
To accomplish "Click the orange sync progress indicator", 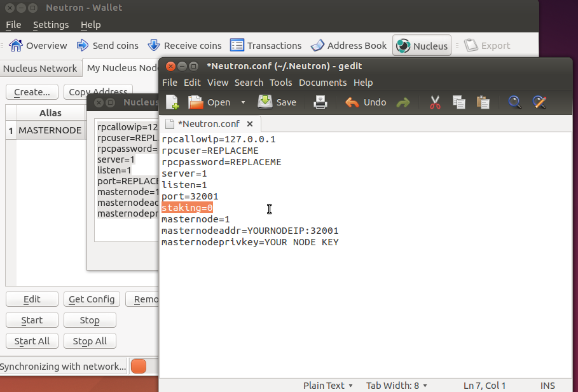I will [x=139, y=366].
